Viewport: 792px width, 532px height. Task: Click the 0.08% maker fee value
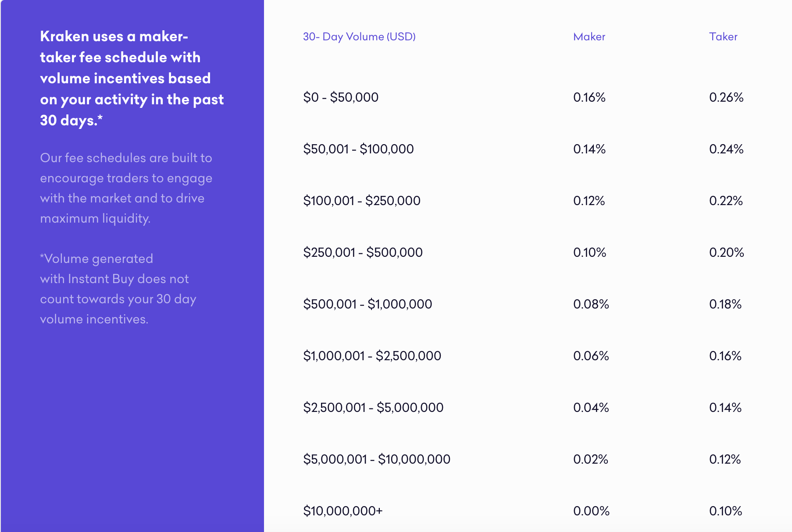tap(591, 304)
